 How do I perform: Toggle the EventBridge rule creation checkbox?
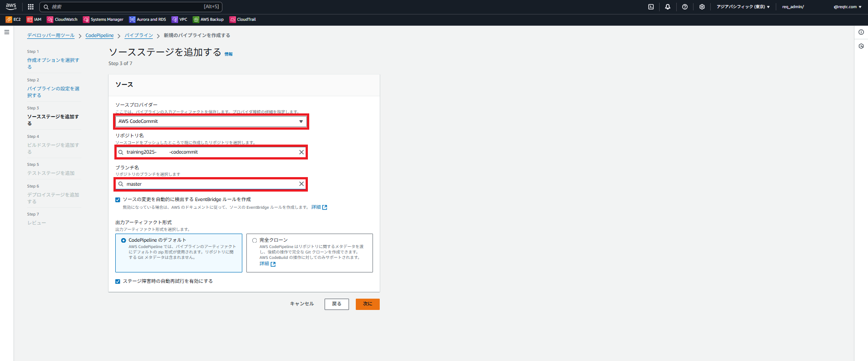coord(118,200)
